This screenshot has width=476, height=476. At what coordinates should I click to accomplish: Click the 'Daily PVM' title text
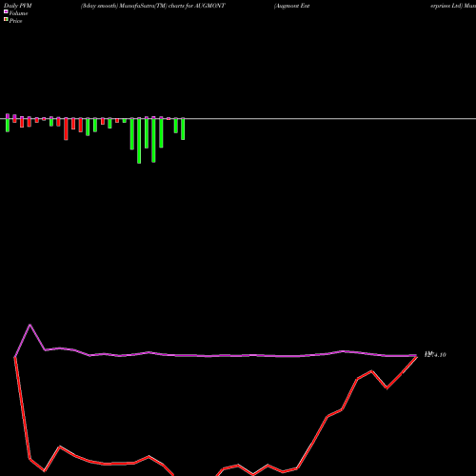[x=18, y=6]
